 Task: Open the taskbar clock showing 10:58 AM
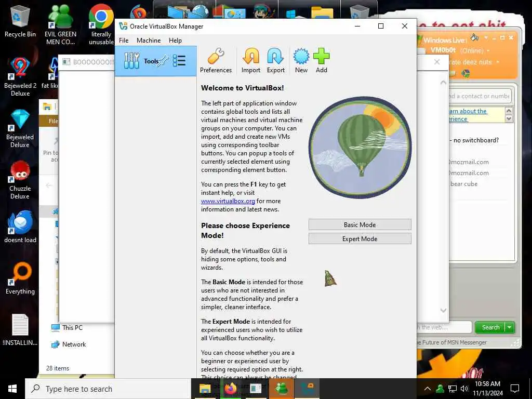coord(487,389)
